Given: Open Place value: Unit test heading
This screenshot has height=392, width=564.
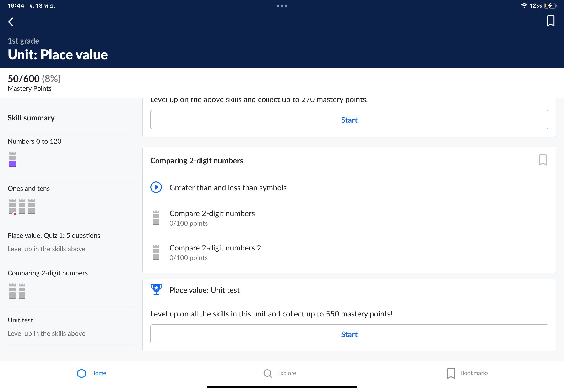Looking at the screenshot, I should pos(204,290).
